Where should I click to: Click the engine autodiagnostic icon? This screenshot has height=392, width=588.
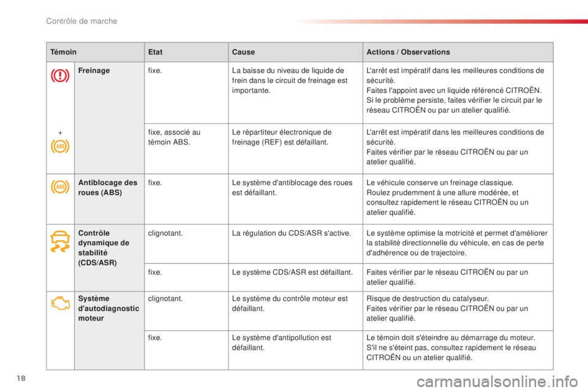tap(61, 303)
